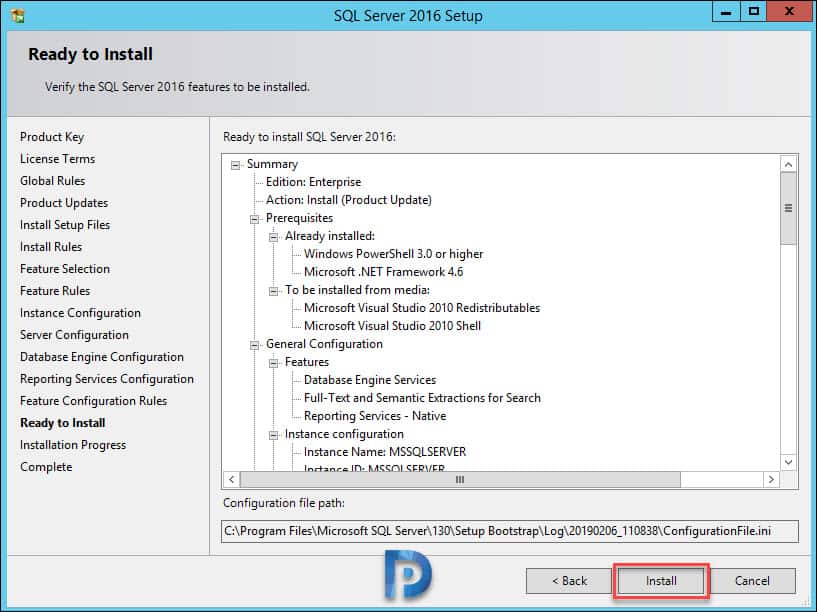Select the Edition: Enterprise row
The image size is (817, 612).
313,182
